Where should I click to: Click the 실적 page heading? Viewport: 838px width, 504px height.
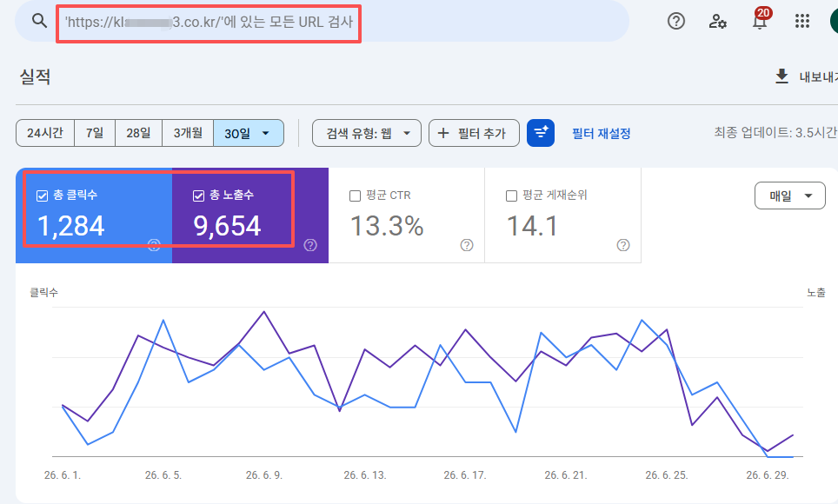click(x=36, y=77)
